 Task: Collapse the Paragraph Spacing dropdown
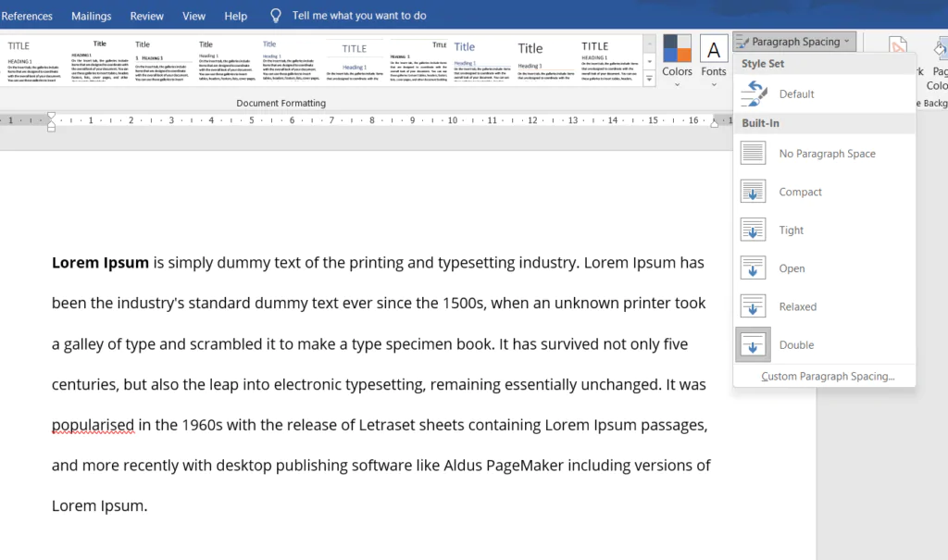click(x=794, y=42)
